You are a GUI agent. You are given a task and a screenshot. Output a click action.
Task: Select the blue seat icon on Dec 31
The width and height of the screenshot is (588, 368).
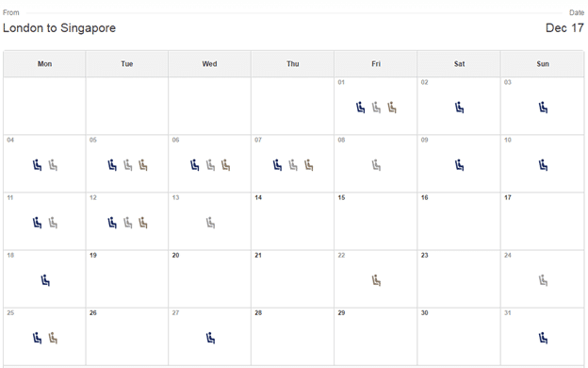tap(543, 338)
